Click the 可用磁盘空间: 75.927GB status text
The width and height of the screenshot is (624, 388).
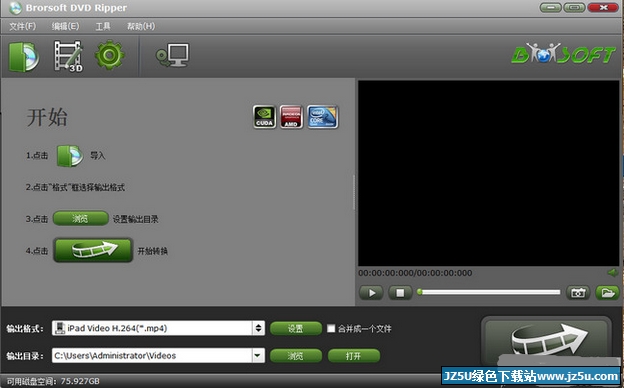pos(53,381)
